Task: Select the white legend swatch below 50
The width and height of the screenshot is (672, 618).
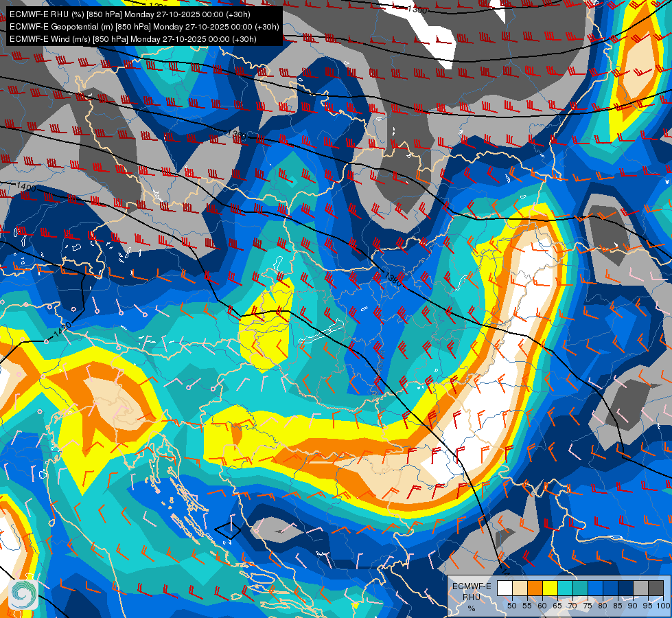Action: 505,588
